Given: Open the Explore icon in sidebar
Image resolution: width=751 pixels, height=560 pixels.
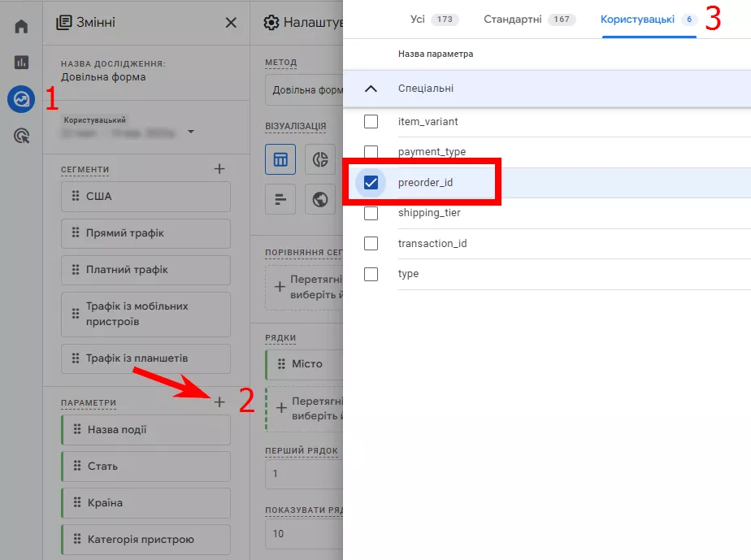Looking at the screenshot, I should click(21, 99).
